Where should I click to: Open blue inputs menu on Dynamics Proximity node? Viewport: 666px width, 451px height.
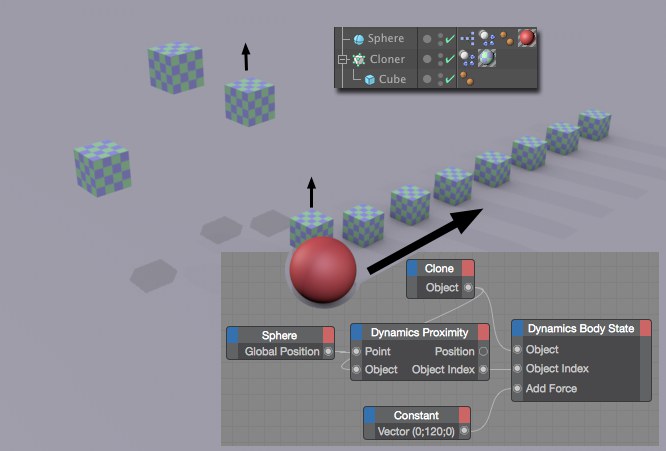(x=356, y=332)
